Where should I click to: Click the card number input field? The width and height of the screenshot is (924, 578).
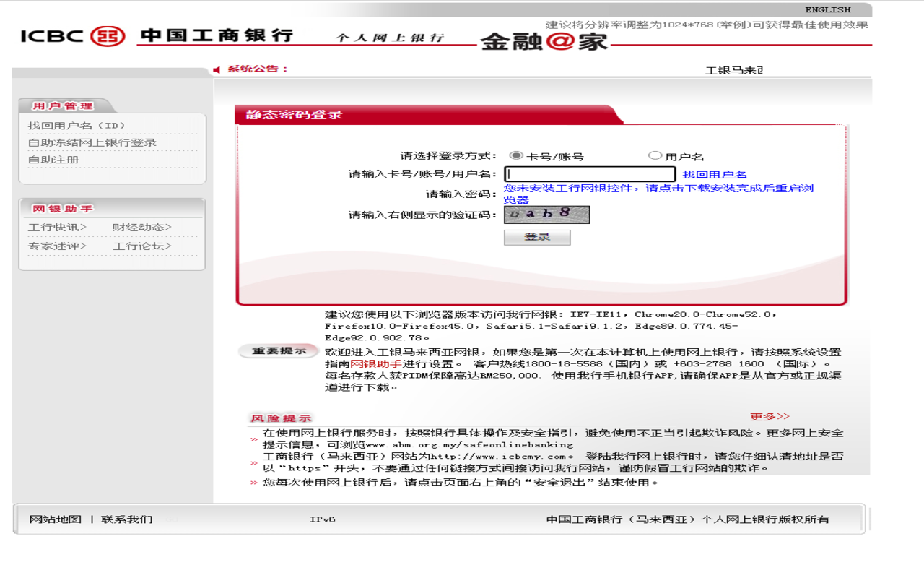[588, 173]
